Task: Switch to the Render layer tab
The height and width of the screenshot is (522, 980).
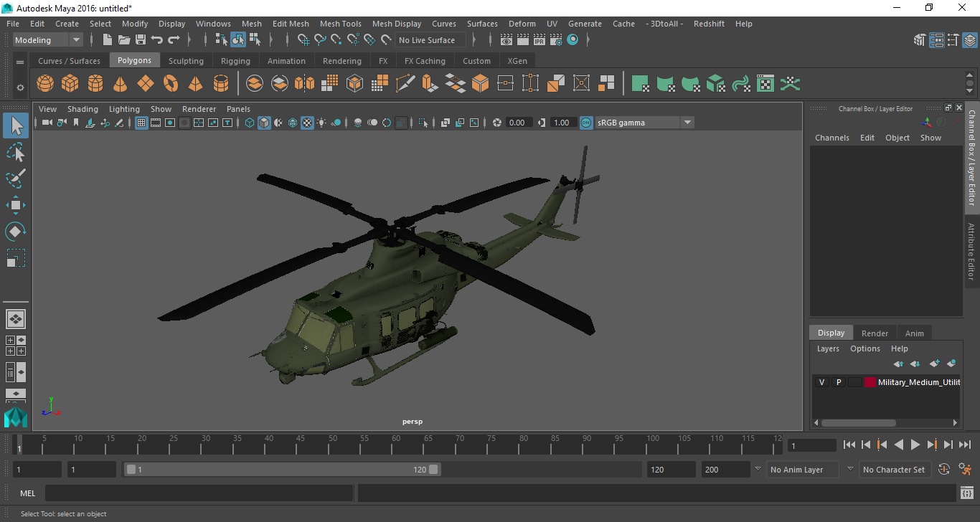Action: (875, 333)
